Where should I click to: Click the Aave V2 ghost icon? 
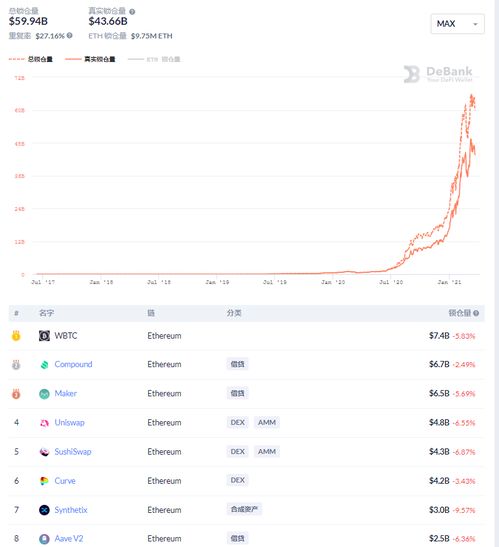coord(44,539)
